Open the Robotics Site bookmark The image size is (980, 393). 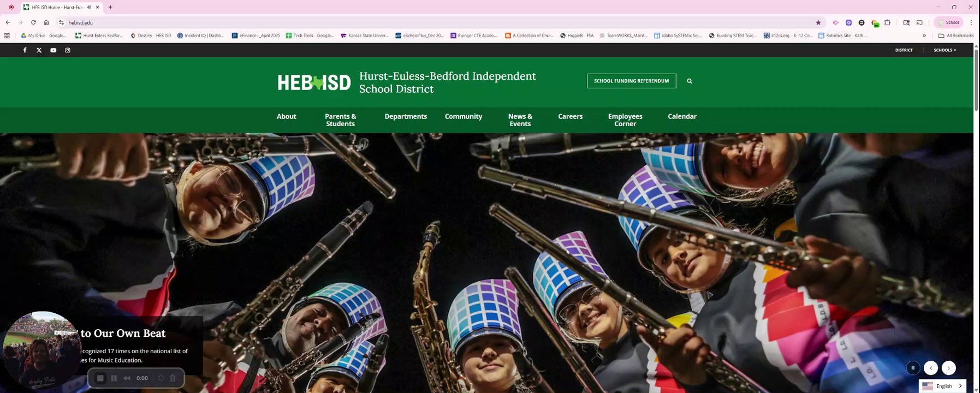click(x=842, y=35)
